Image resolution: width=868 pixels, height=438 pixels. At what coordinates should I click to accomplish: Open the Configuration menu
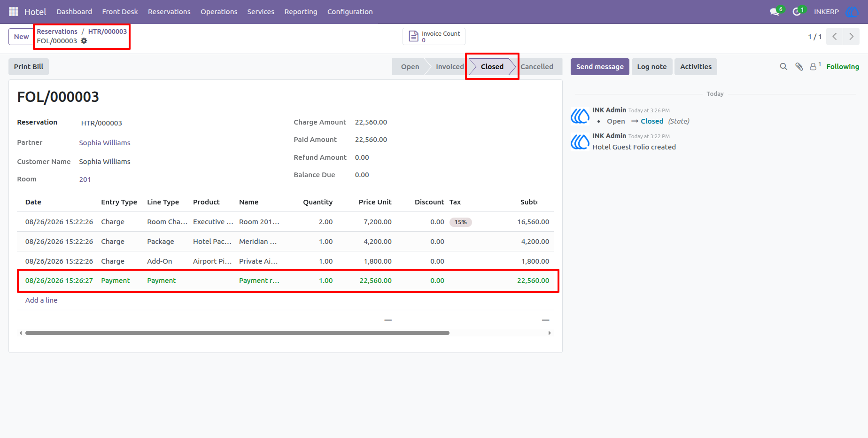[x=350, y=12]
